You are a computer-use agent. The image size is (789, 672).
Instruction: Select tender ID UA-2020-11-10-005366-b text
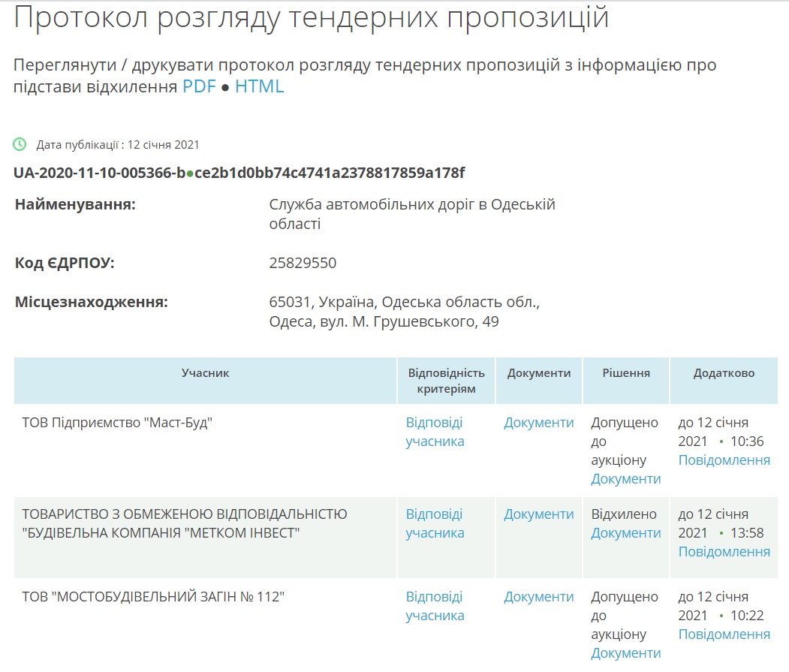click(99, 173)
